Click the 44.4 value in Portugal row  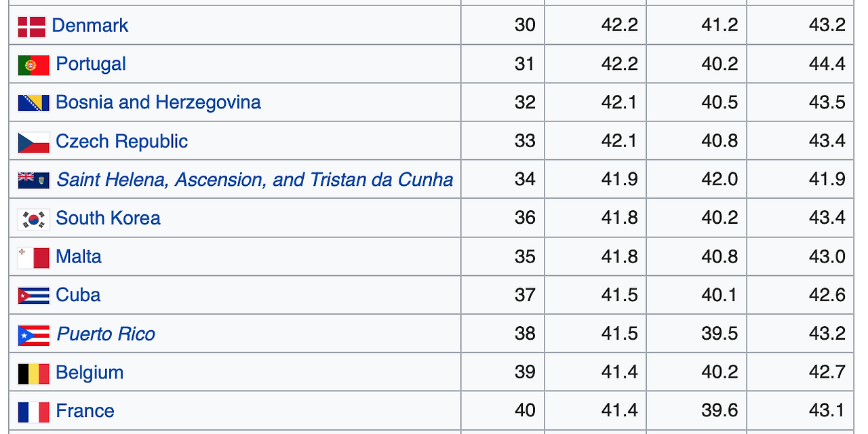[827, 64]
